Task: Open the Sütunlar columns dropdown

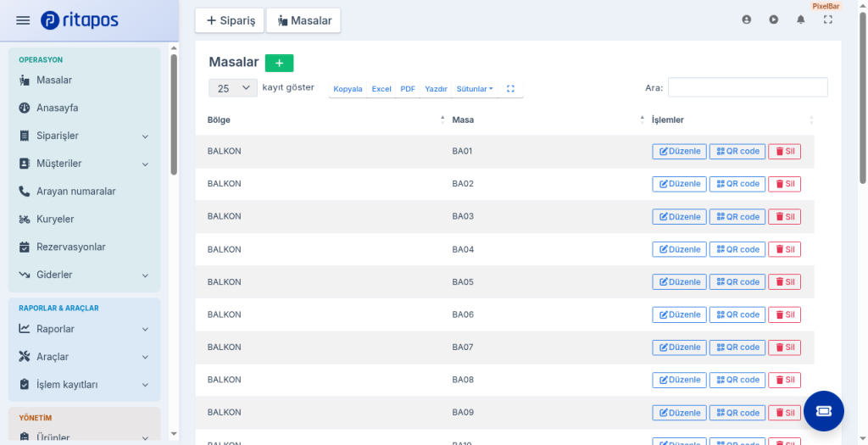Action: pos(475,88)
